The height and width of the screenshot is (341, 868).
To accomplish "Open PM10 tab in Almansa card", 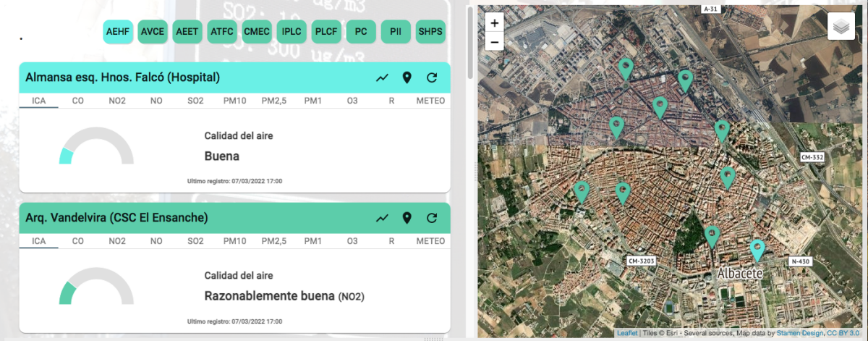I will (234, 100).
